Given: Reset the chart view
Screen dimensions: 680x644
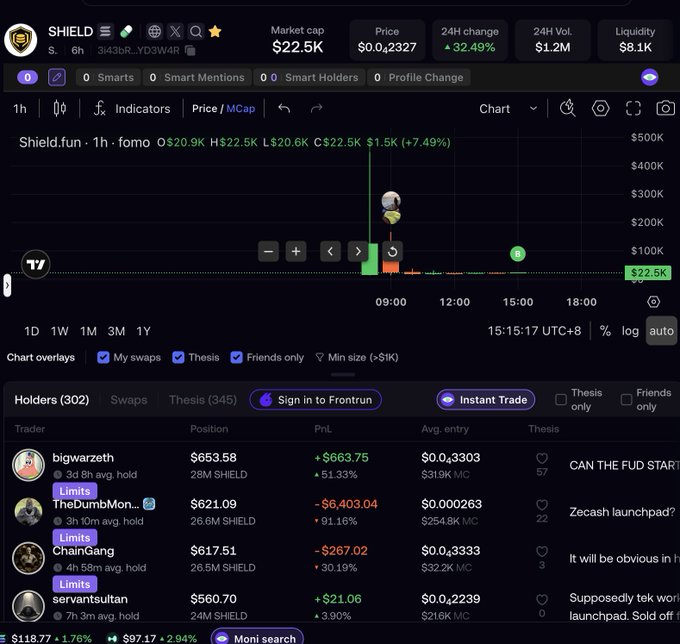Looking at the screenshot, I should tap(392, 252).
